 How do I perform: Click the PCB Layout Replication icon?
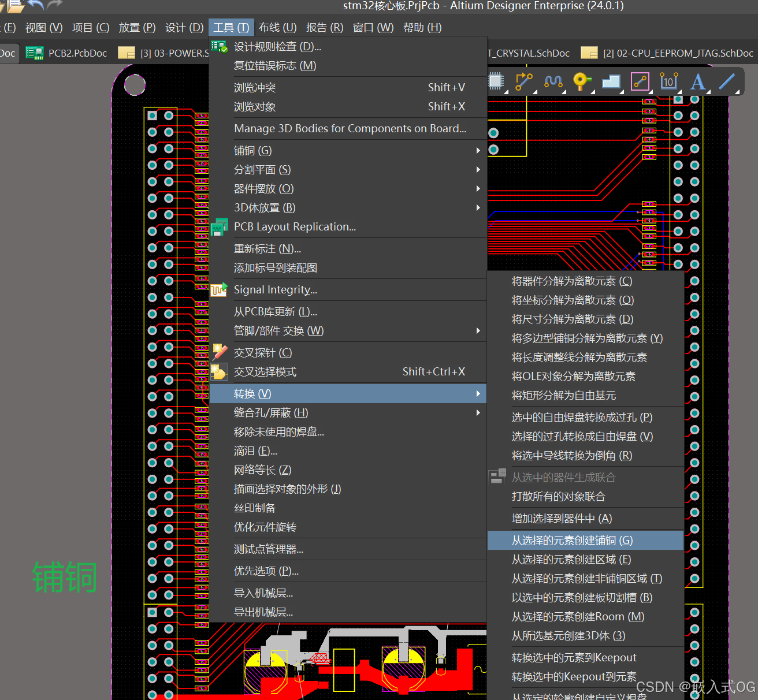click(x=219, y=227)
